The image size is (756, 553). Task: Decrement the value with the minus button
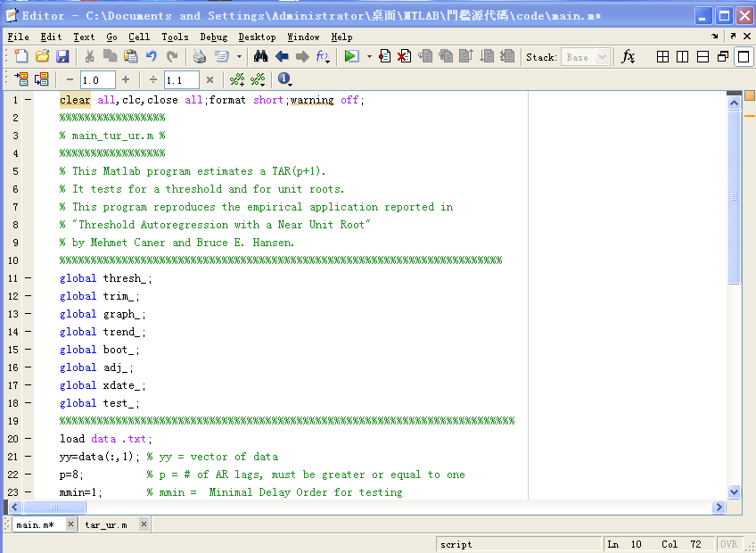click(x=70, y=79)
